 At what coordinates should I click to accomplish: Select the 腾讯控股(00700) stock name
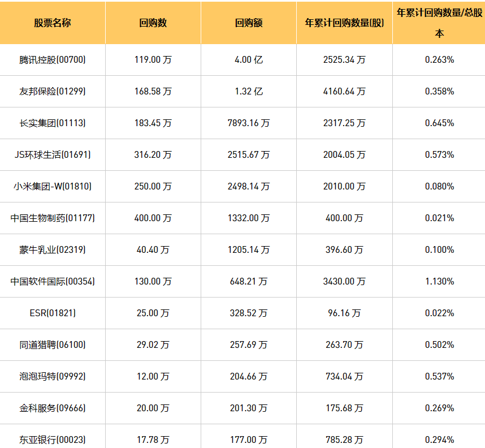tap(52, 59)
